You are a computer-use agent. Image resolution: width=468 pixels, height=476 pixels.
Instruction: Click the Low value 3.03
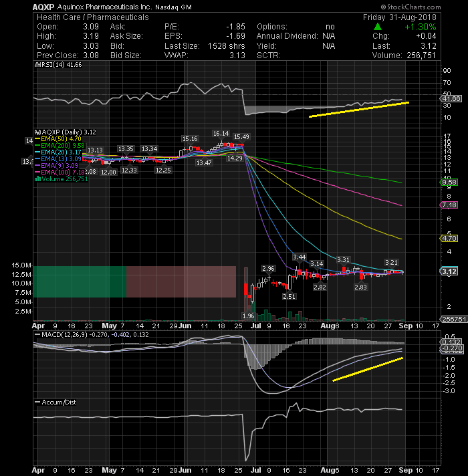[x=91, y=46]
